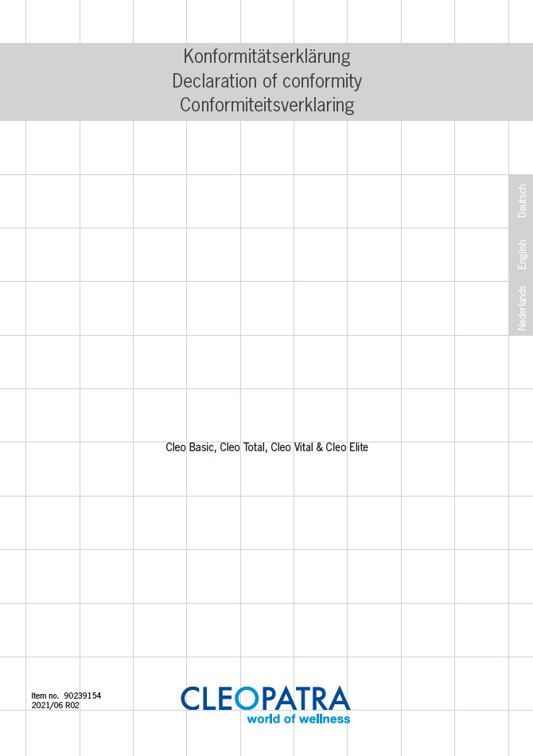533x756 pixels.
Task: Click the 'Item no.' label
Action: tap(45, 696)
